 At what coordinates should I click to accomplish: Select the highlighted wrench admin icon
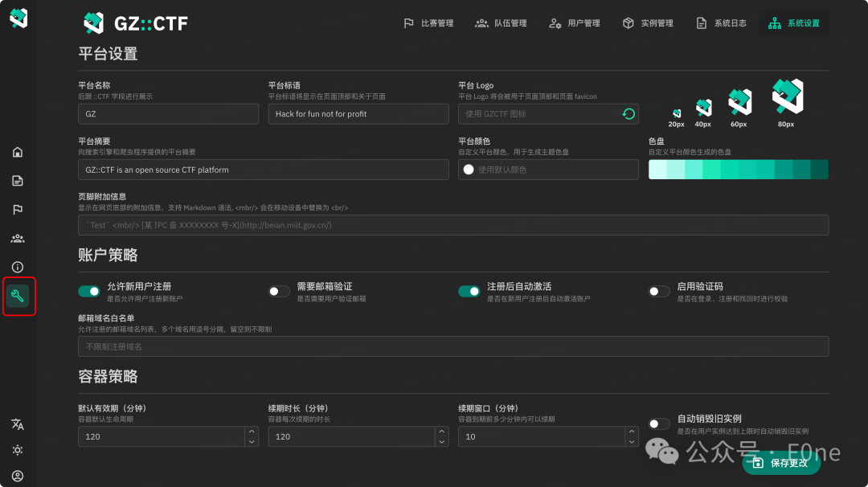coord(18,296)
